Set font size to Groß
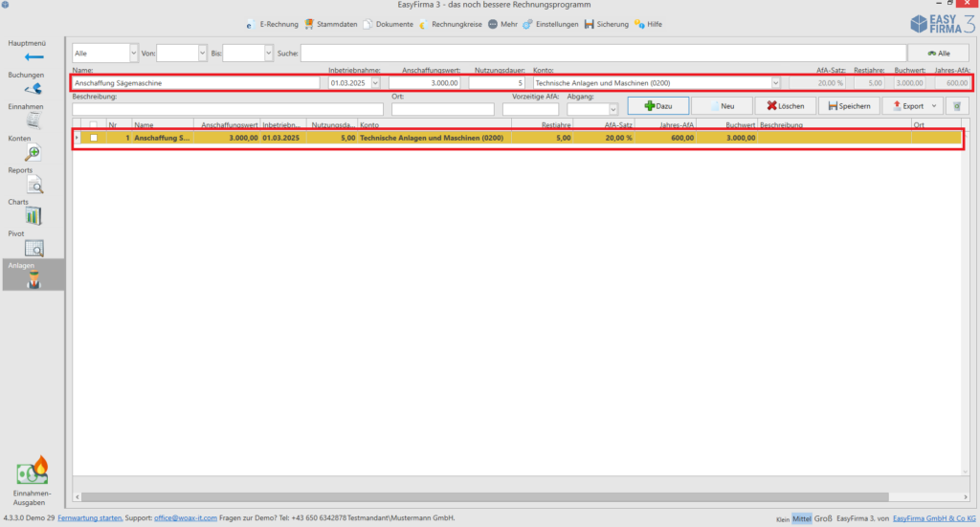The width and height of the screenshot is (980, 527). point(823,519)
